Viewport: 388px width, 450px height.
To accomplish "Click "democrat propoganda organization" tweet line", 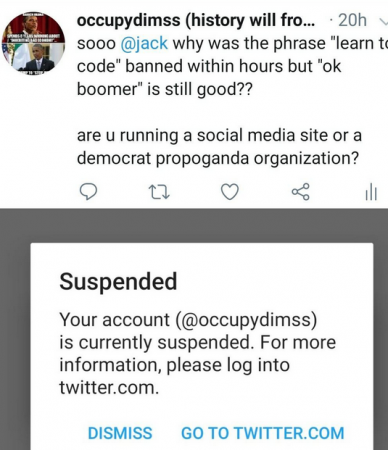I will [218, 158].
